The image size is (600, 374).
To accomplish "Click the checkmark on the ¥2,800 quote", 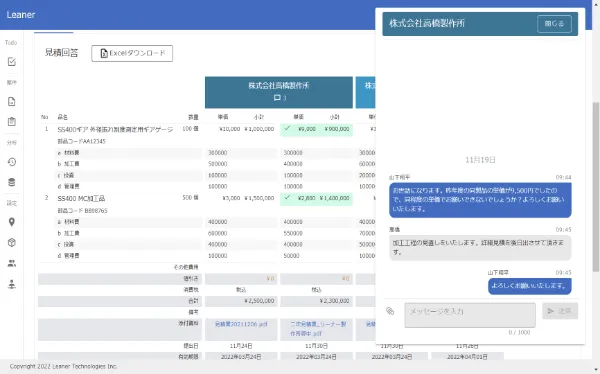I will 287,198.
